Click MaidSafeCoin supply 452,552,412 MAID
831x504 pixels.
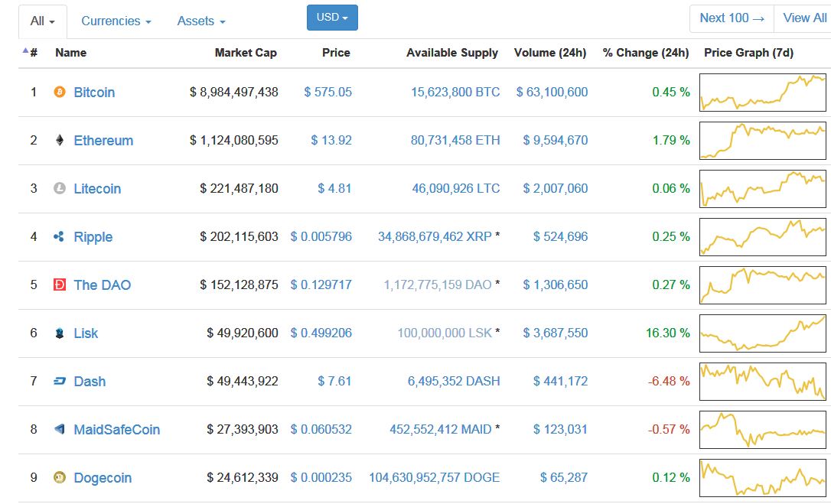click(441, 430)
